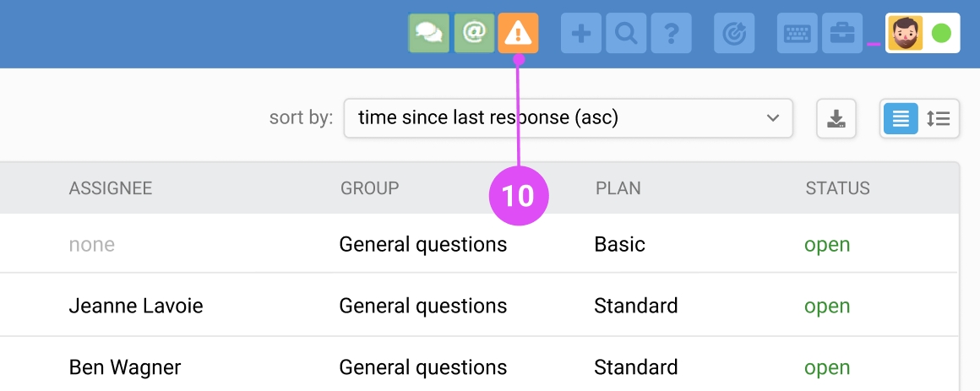Open the chat conversations icon
This screenshot has width=980, height=391.
point(429,33)
